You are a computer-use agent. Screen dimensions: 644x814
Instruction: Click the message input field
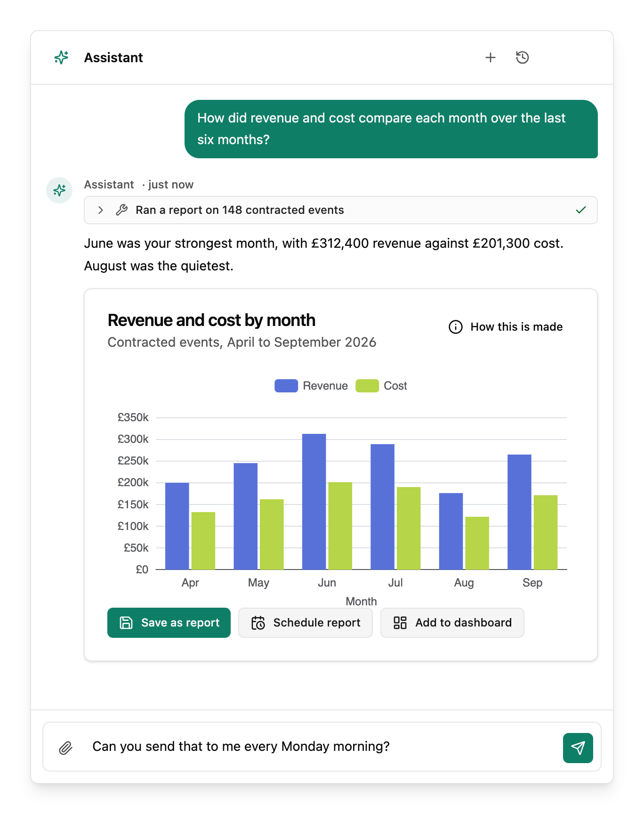[x=322, y=747]
